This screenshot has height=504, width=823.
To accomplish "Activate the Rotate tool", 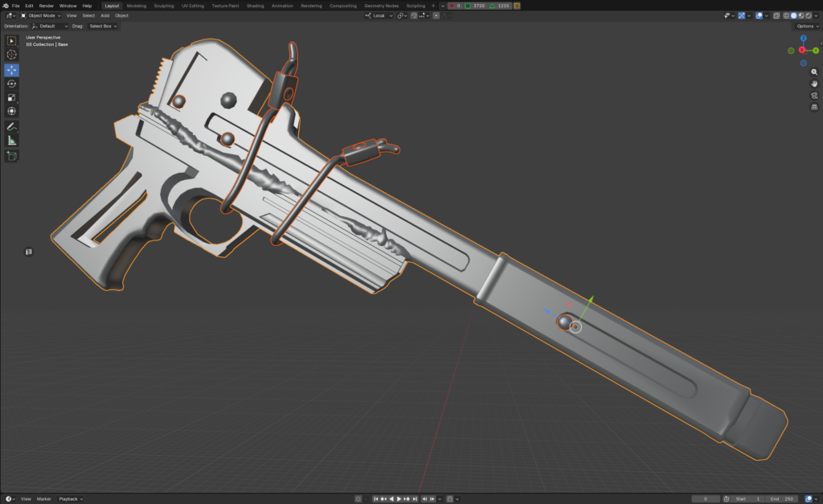I will (x=12, y=84).
